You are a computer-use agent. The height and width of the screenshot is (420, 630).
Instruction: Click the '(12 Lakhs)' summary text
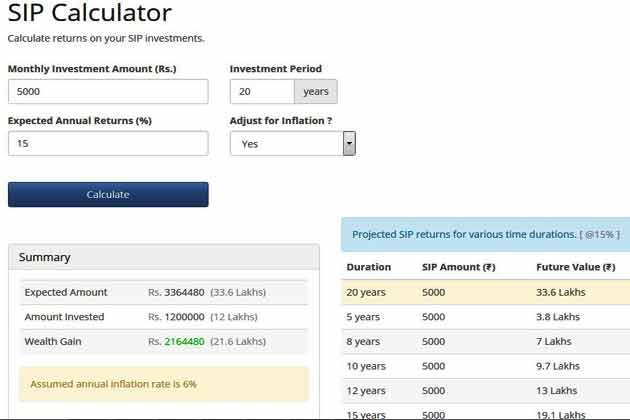(x=234, y=317)
